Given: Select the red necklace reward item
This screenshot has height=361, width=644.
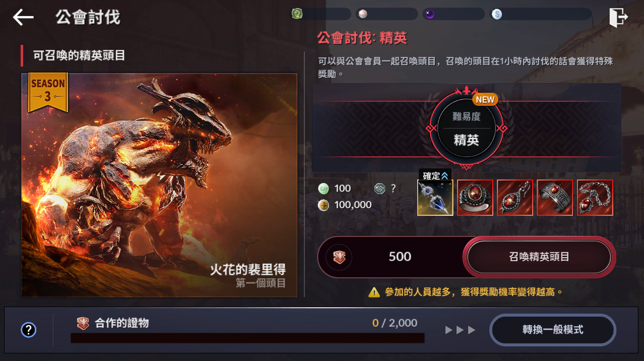Looking at the screenshot, I should pyautogui.click(x=595, y=198).
